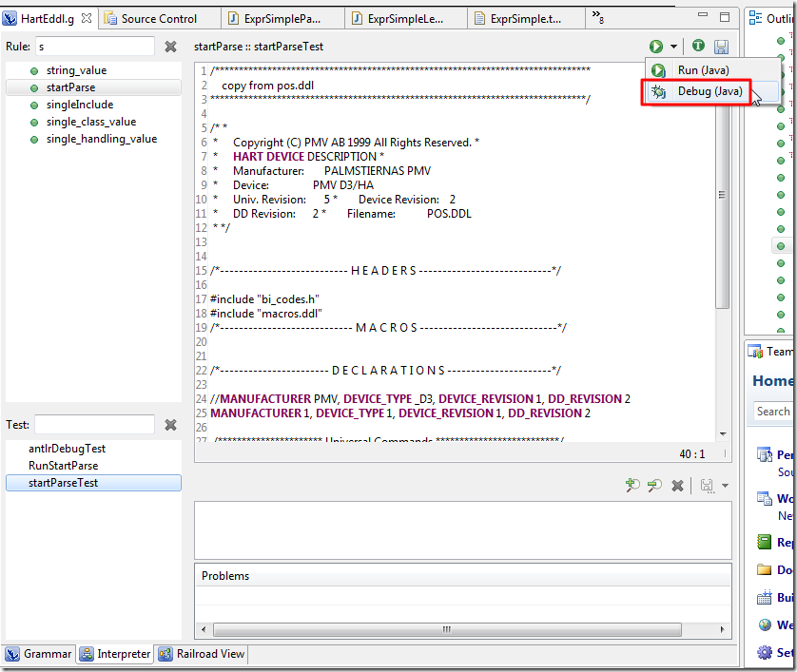797x672 pixels.
Task: Choose Debug (Java) from the menu
Action: click(712, 91)
